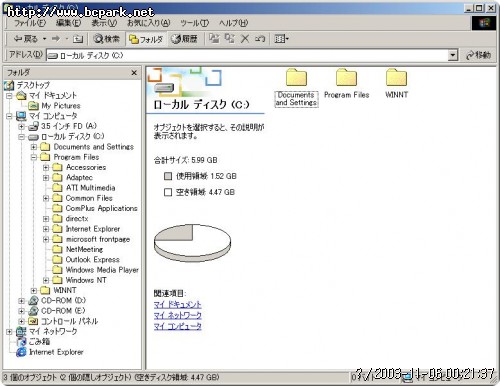
Task: Select コントロール パネル in the tree
Action: pyautogui.click(x=69, y=321)
